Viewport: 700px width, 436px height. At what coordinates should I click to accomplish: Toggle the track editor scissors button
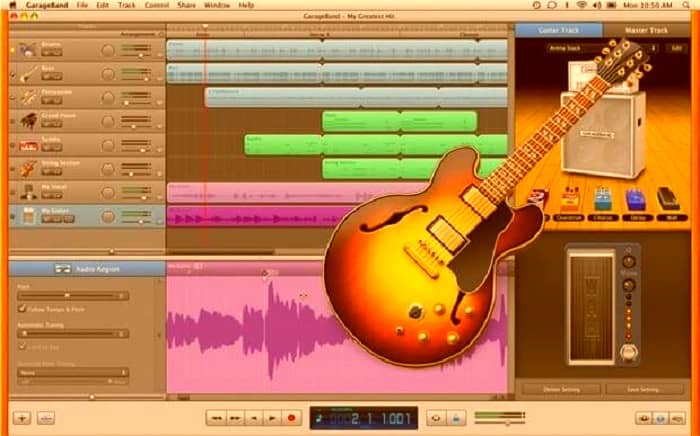[x=46, y=418]
